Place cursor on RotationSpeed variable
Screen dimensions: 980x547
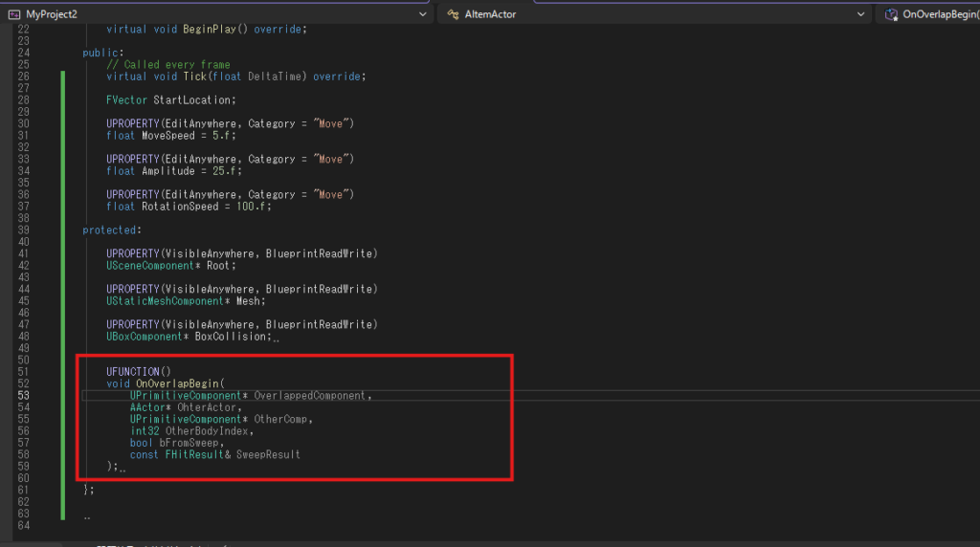point(182,207)
